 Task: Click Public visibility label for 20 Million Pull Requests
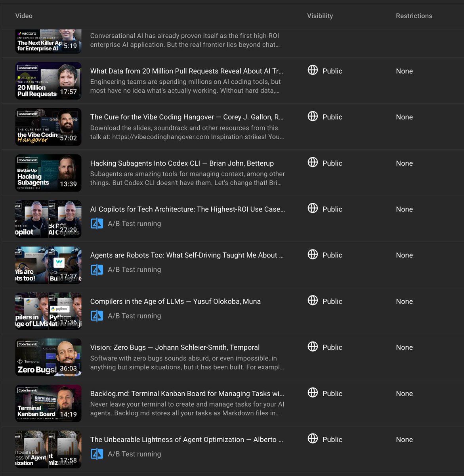332,71
